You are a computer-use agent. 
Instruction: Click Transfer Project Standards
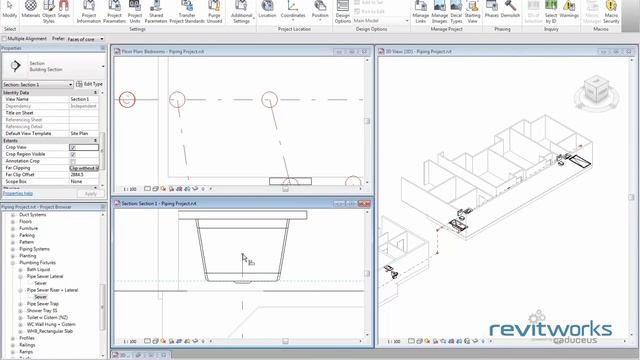pyautogui.click(x=187, y=12)
